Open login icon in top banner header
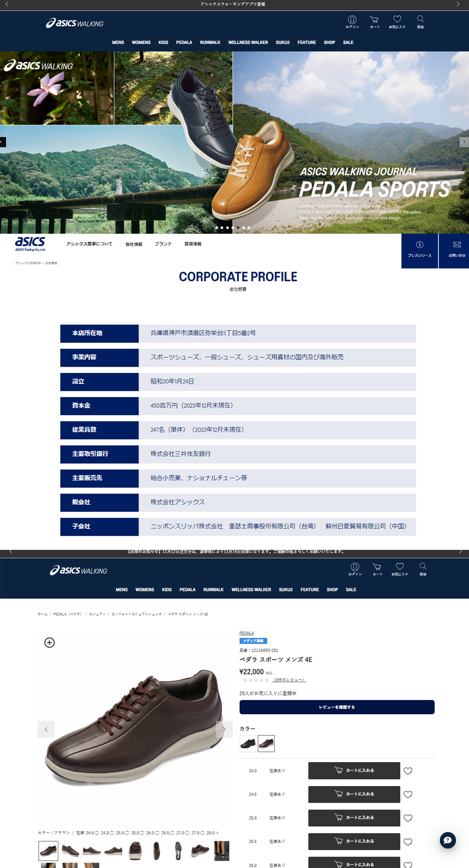The height and width of the screenshot is (868, 469). [x=352, y=22]
